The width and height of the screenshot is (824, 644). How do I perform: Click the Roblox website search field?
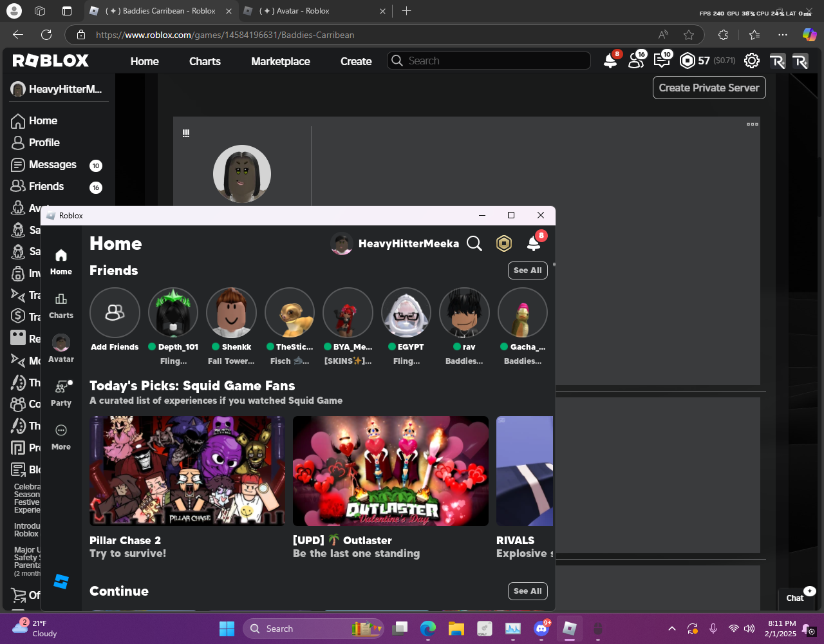click(x=489, y=61)
